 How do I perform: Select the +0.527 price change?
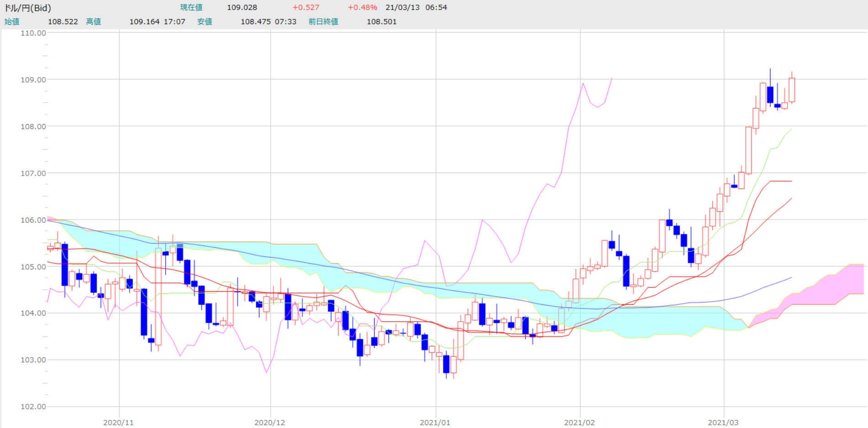tap(306, 7)
